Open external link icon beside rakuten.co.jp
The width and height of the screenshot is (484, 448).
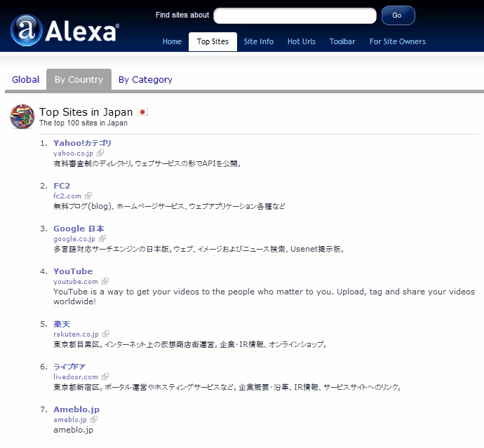pos(106,334)
